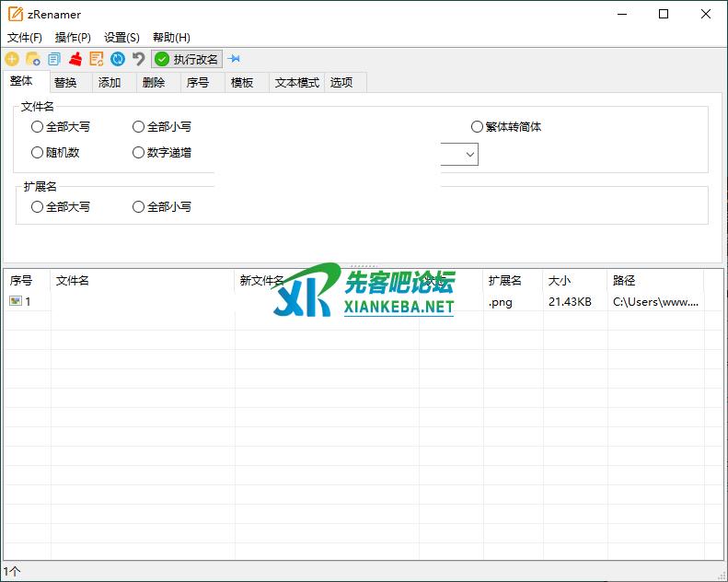Click the red broom clear list icon

75,59
